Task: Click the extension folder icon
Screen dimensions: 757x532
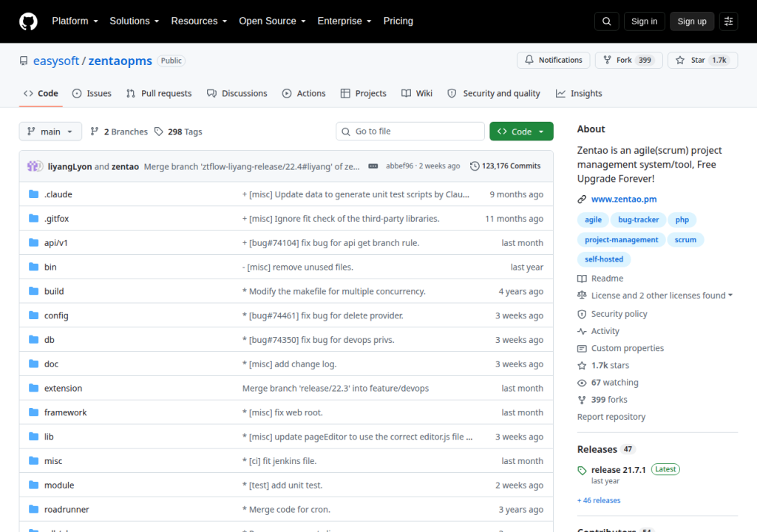Action: coord(33,388)
